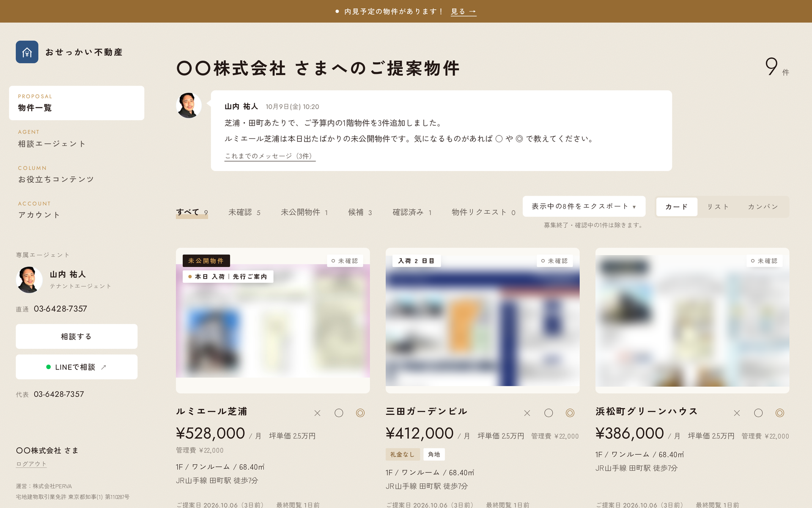Viewport: 812px width, 508px height.
Task: Mark ルミエール芝浦 with the single circle
Action: coord(339,413)
